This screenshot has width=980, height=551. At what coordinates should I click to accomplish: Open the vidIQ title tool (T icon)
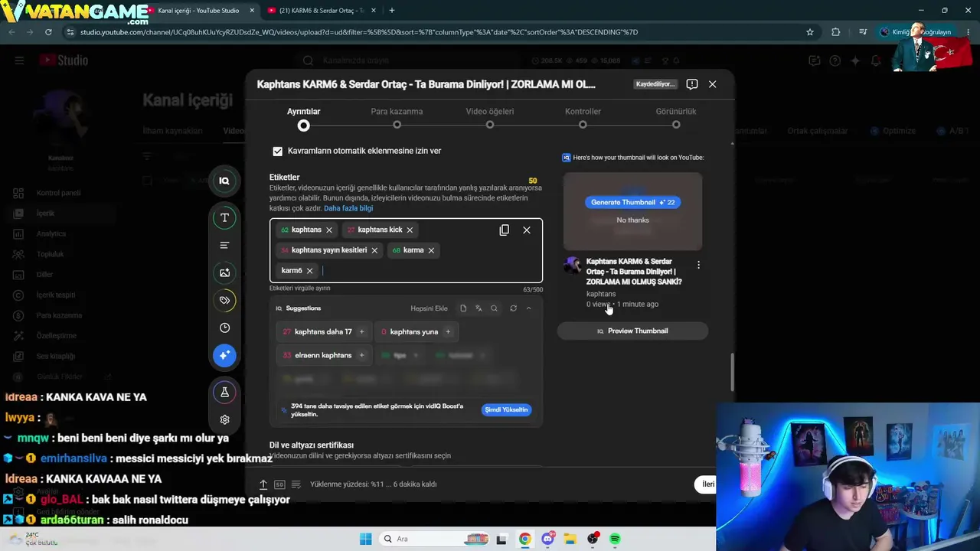(x=224, y=218)
